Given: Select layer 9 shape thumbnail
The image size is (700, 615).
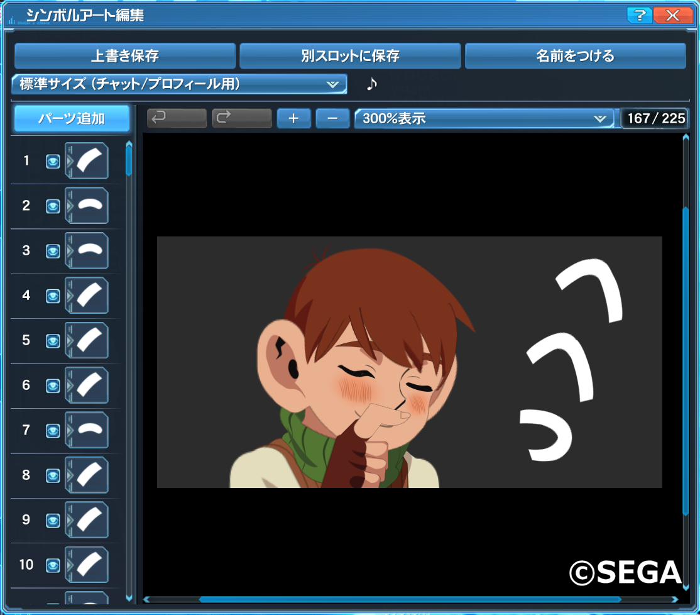Looking at the screenshot, I should (x=87, y=520).
